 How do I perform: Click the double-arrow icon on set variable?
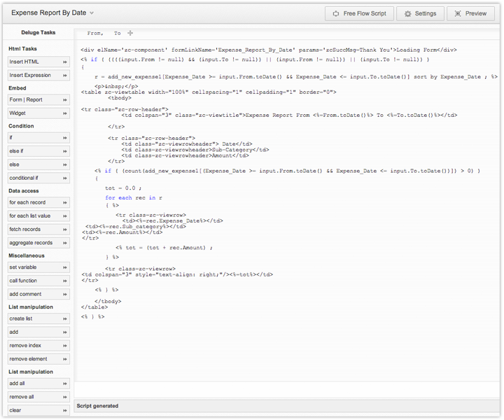pos(65,268)
